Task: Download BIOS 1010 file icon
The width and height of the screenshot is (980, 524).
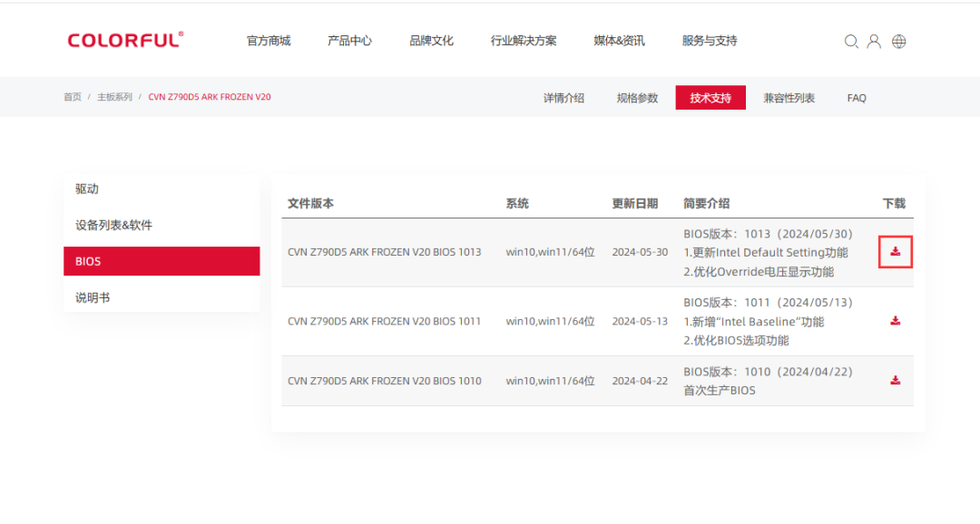Action: (895, 381)
